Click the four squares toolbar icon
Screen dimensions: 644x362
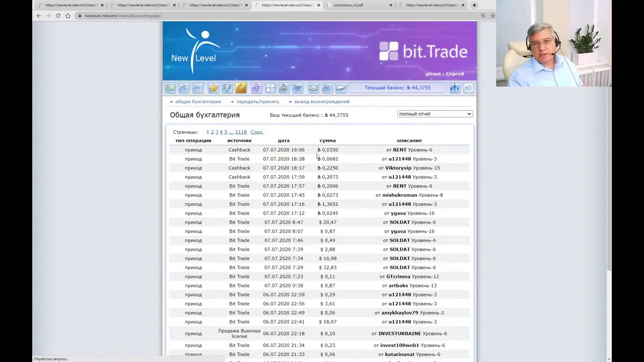(270, 88)
